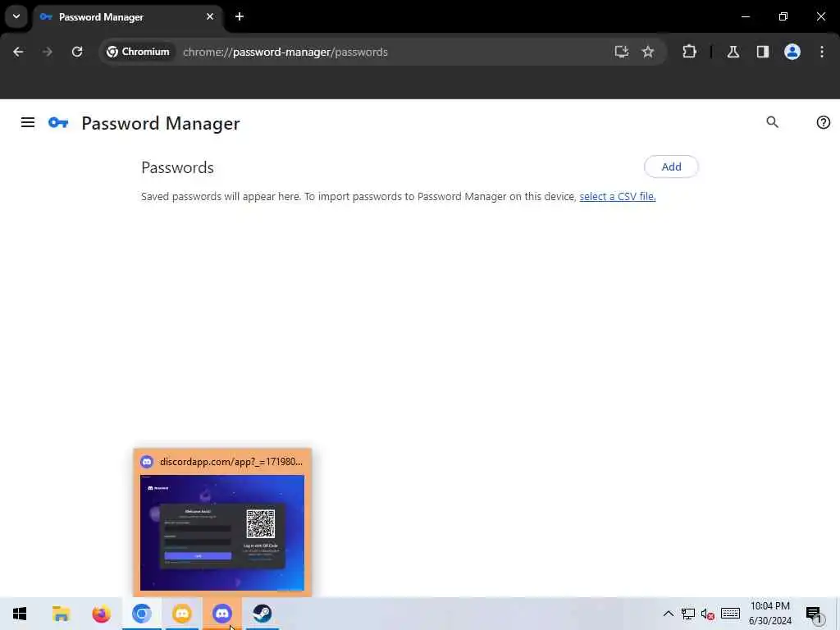Viewport: 840px width, 630px height.
Task: Open the notification center icon
Action: click(x=814, y=614)
